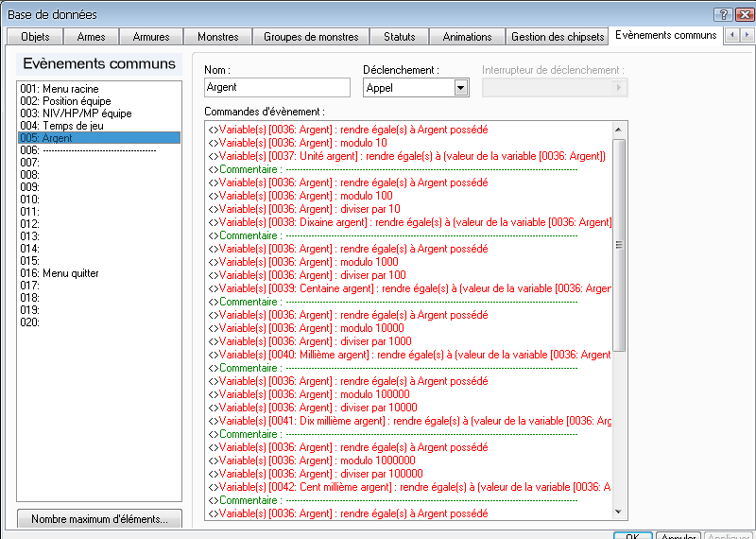This screenshot has width=756, height=539.
Task: Click the Annuler button
Action: click(x=678, y=535)
